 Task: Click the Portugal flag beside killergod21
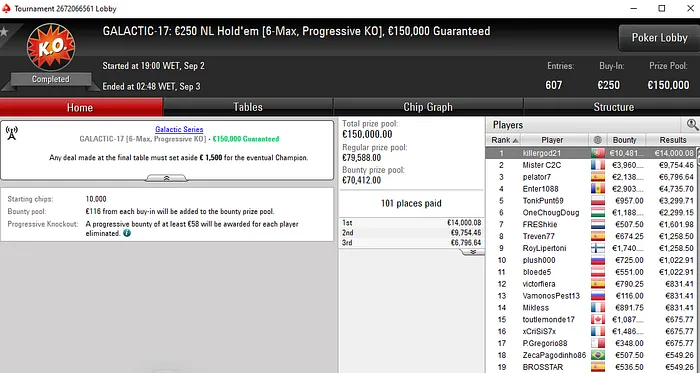click(597, 153)
